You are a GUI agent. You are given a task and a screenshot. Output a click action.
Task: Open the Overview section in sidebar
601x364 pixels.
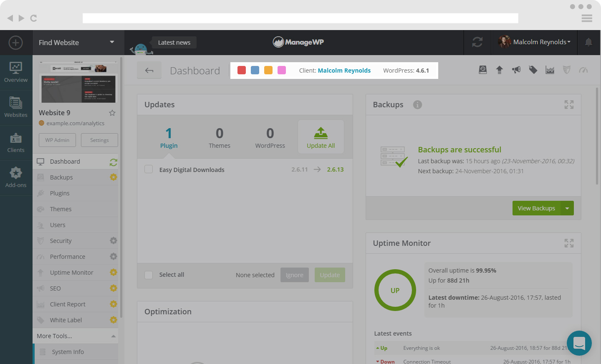[x=16, y=73]
